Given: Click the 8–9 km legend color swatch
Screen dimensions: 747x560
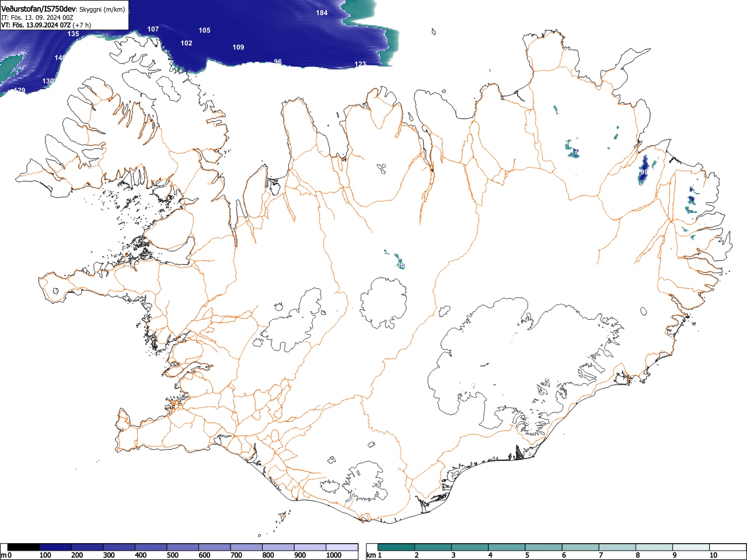Looking at the screenshot, I should click(x=654, y=547).
